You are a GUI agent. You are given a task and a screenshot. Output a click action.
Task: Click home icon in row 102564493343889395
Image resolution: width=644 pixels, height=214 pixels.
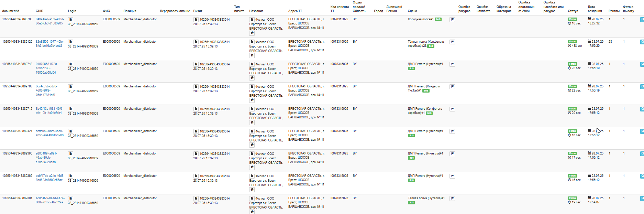point(252,167)
